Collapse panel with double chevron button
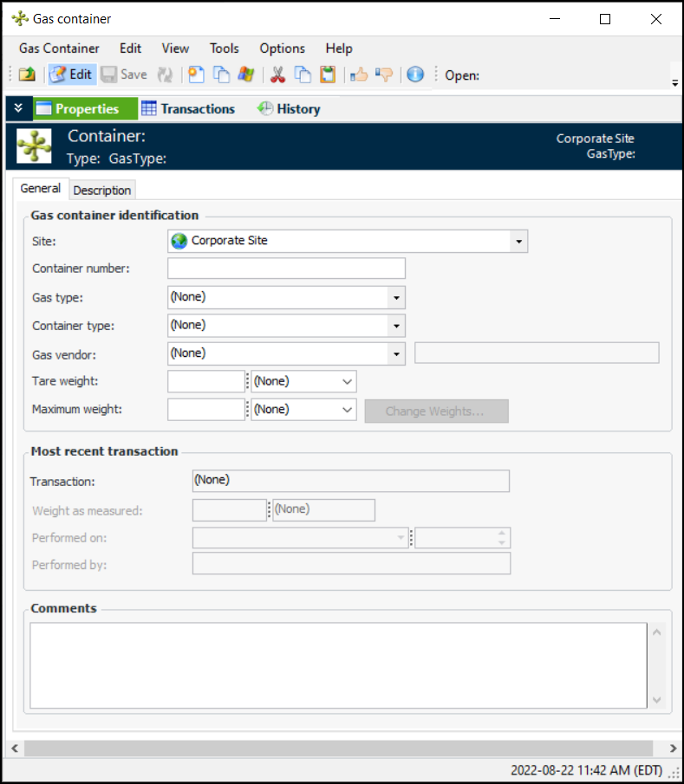Screen dimensions: 684x784 click(x=18, y=108)
